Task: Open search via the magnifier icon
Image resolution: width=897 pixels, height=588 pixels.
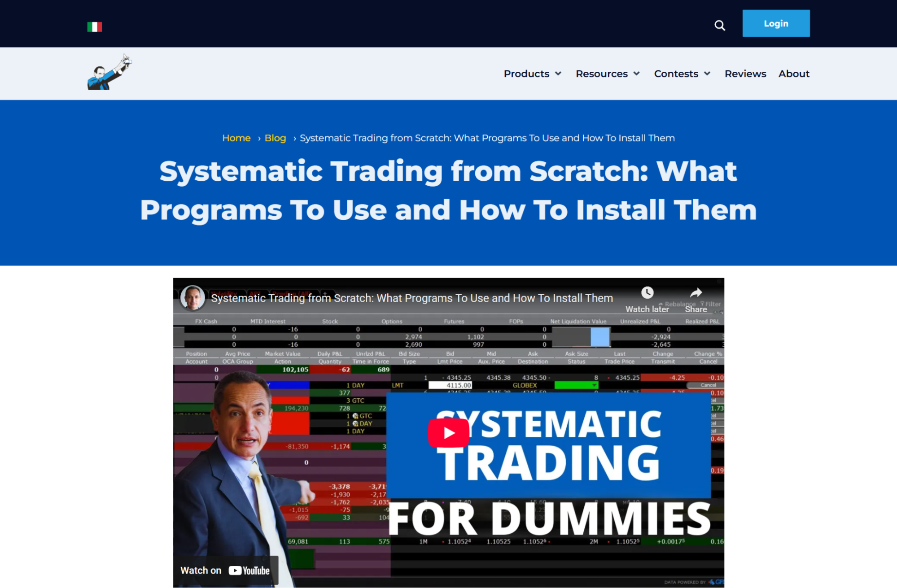Action: [x=720, y=26]
